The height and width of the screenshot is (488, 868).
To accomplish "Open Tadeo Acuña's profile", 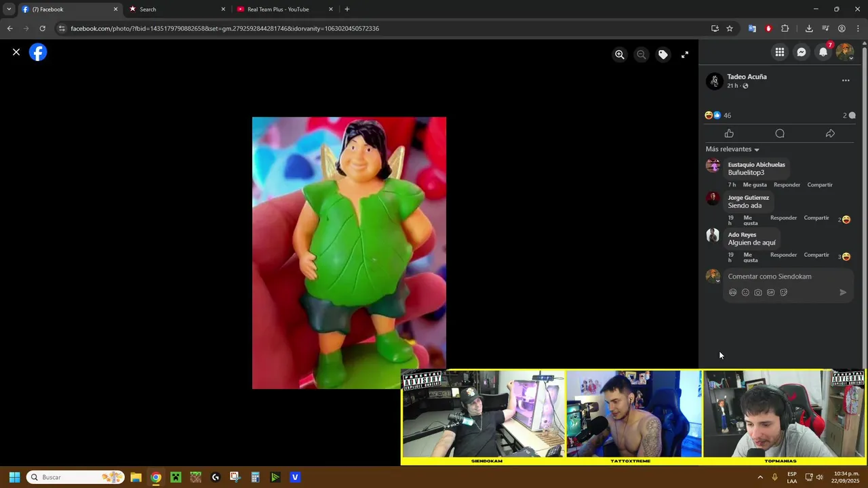I will 747,77.
